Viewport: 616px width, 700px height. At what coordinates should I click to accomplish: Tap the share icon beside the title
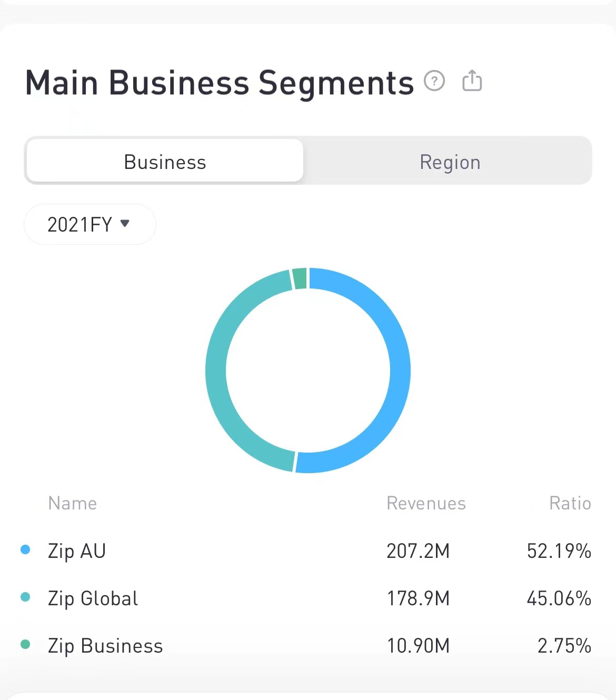(472, 81)
